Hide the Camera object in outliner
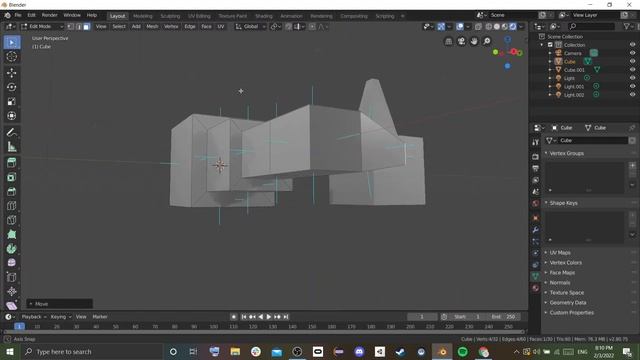 pos(632,53)
